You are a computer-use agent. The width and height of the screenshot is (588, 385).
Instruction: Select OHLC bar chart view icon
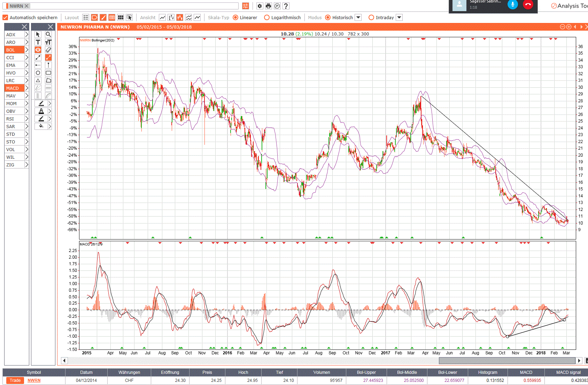pos(171,17)
